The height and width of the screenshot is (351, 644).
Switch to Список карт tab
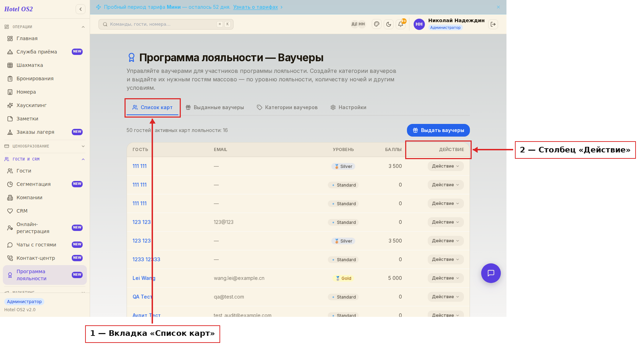[x=152, y=107]
